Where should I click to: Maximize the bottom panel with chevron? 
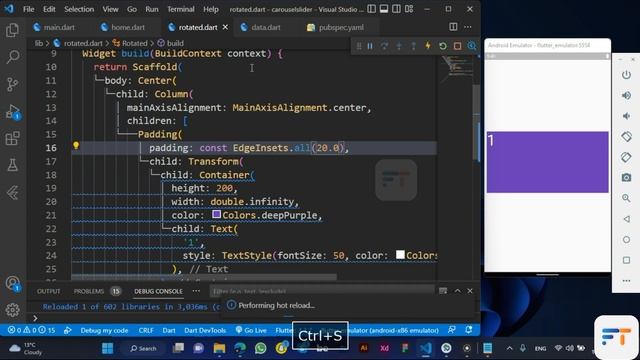click(x=458, y=291)
